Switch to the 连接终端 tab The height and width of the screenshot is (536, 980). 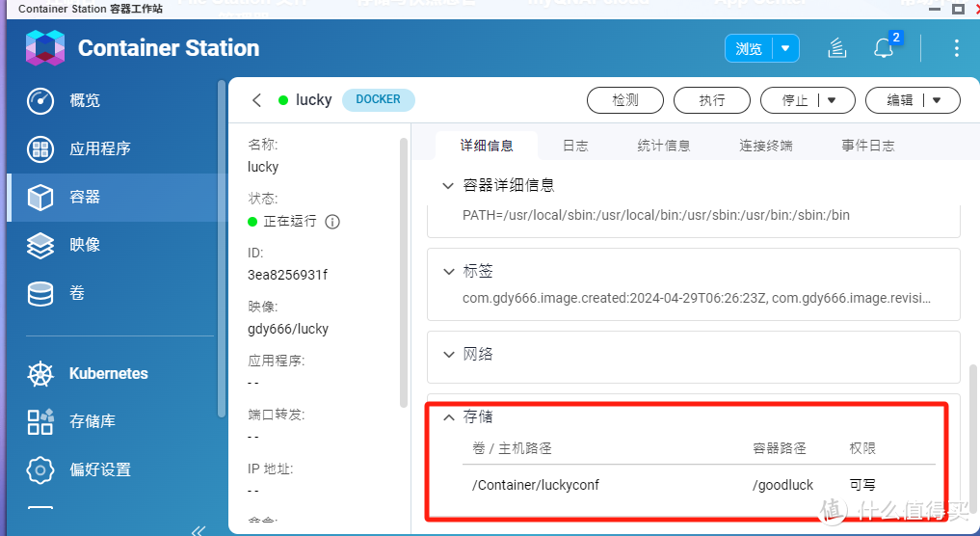766,146
